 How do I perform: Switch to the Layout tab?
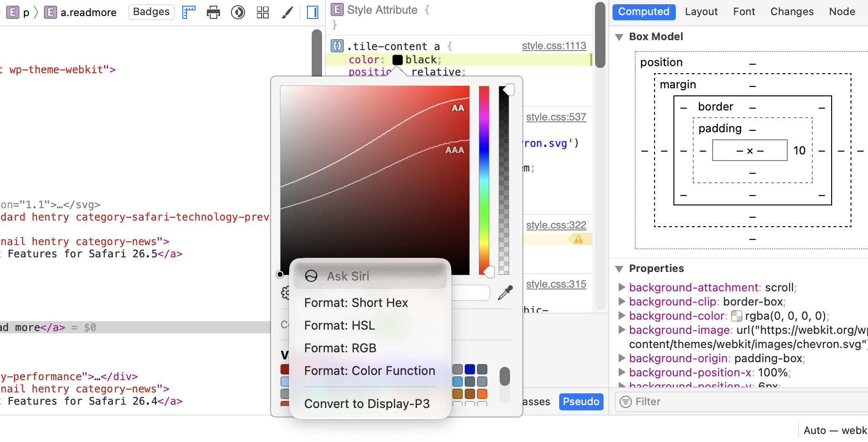tap(701, 12)
